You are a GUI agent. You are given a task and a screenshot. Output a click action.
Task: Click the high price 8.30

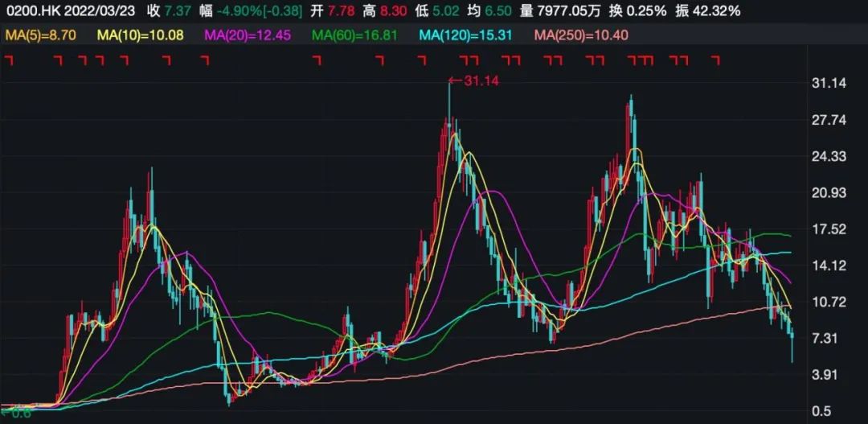(395, 10)
